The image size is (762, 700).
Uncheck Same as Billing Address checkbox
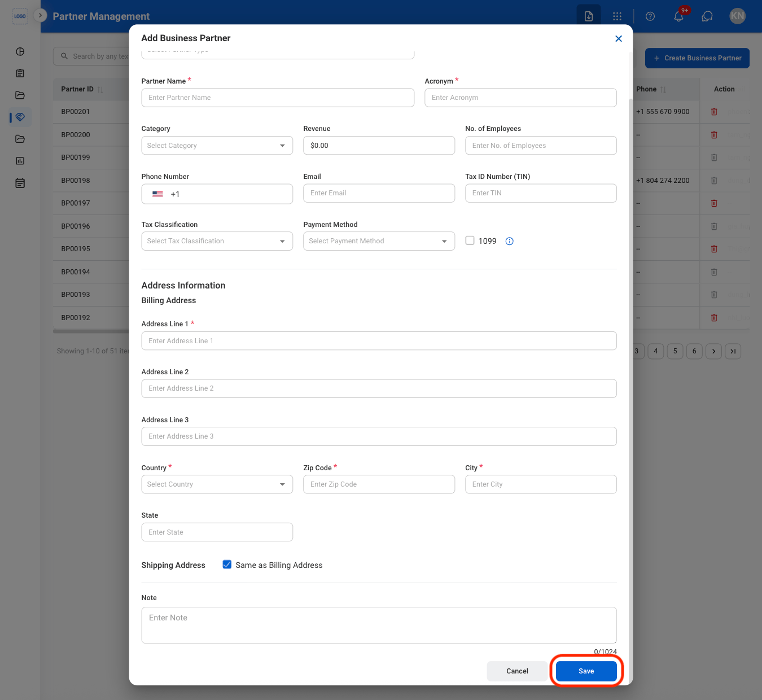(x=227, y=565)
